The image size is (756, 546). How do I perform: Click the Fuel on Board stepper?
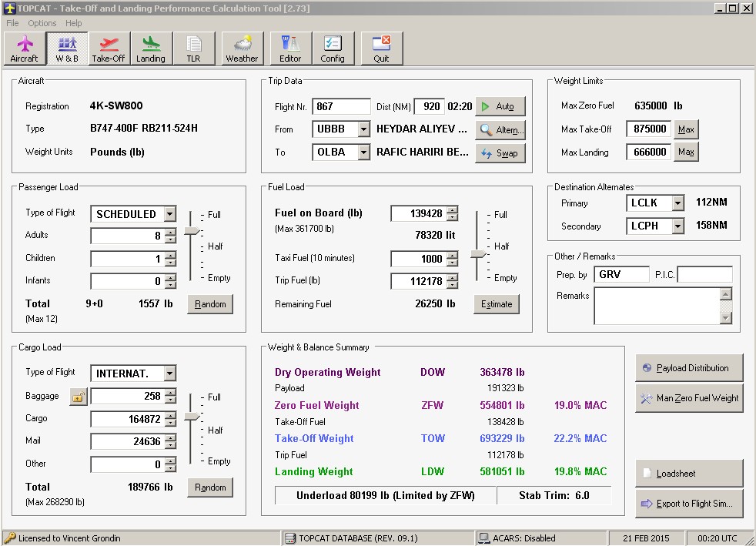click(x=452, y=213)
